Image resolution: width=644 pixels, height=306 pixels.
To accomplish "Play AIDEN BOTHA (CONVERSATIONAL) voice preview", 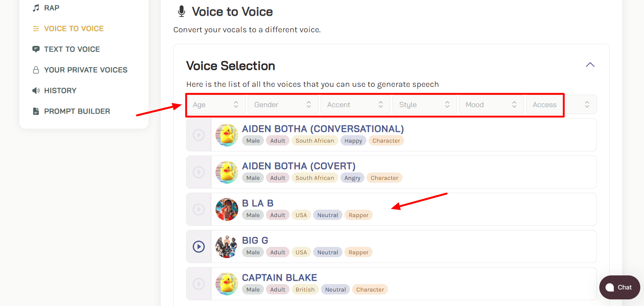I will click(199, 135).
